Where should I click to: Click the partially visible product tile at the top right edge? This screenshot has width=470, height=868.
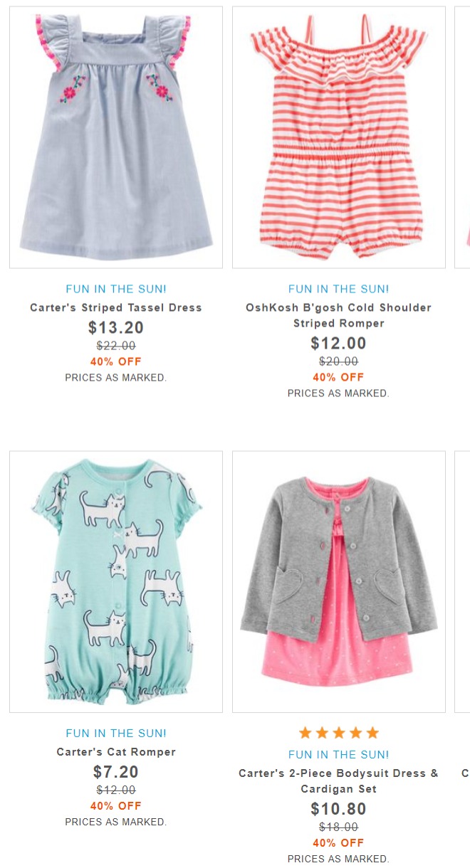coord(463,137)
